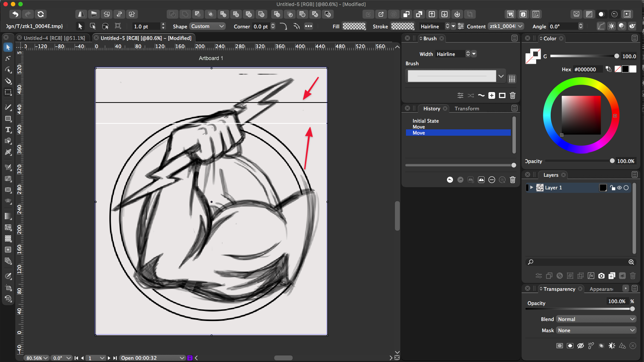
Task: Click the search magnifier in Layers panel
Action: click(531, 262)
